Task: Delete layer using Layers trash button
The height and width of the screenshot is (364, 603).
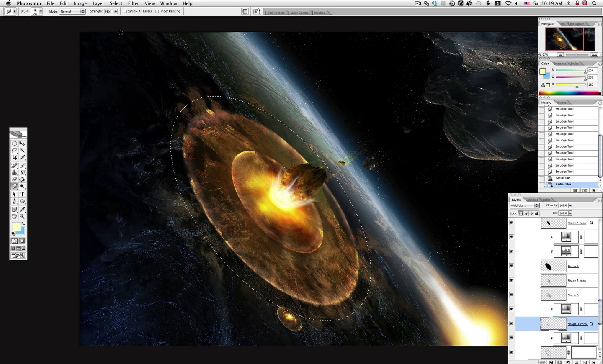Action: tap(593, 362)
